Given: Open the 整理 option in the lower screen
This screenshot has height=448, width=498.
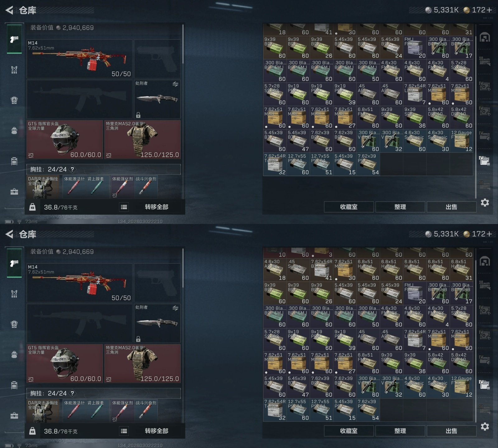Looking at the screenshot, I should pos(400,431).
